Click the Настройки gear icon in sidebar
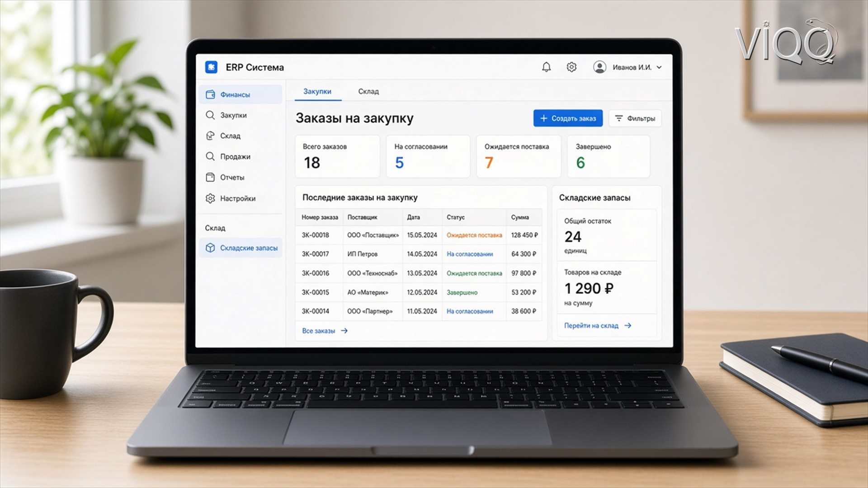868x488 pixels. [x=210, y=198]
